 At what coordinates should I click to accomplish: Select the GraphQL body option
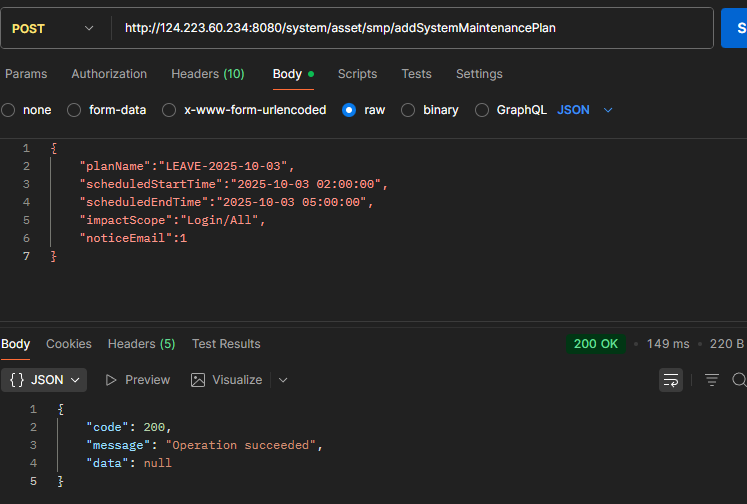coord(482,110)
